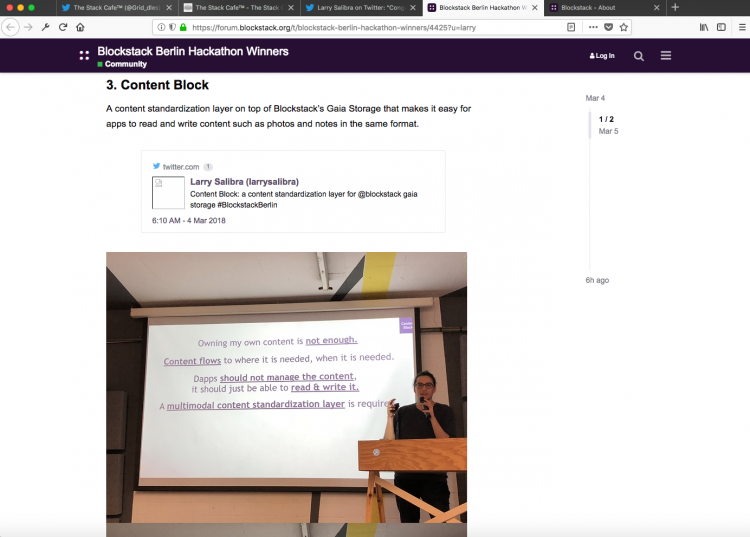Jump to the 6h ago timeline end

pos(597,280)
